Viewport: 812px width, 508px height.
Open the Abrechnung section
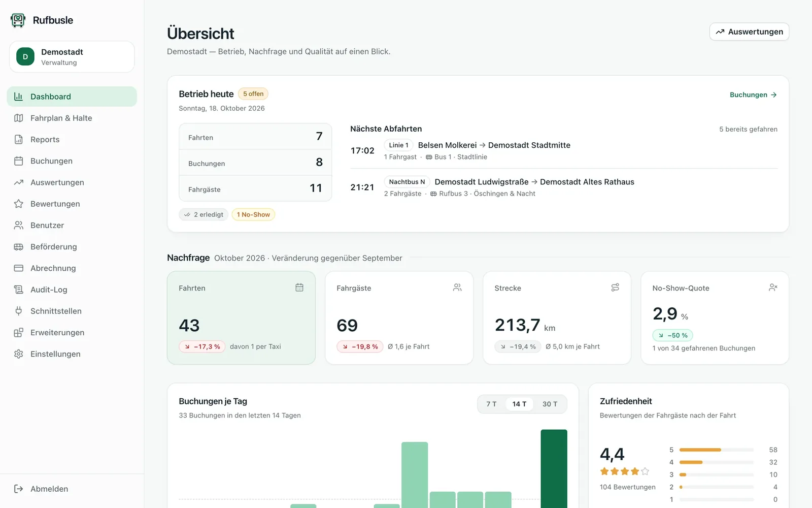pos(72,268)
